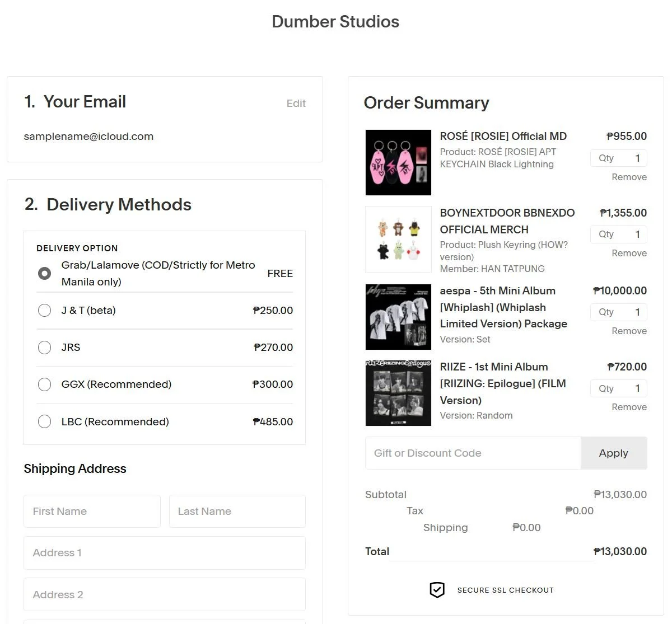The height and width of the screenshot is (624, 672).
Task: Click the BOYNEXTDOOR plush keyring thumbnail
Action: (398, 239)
